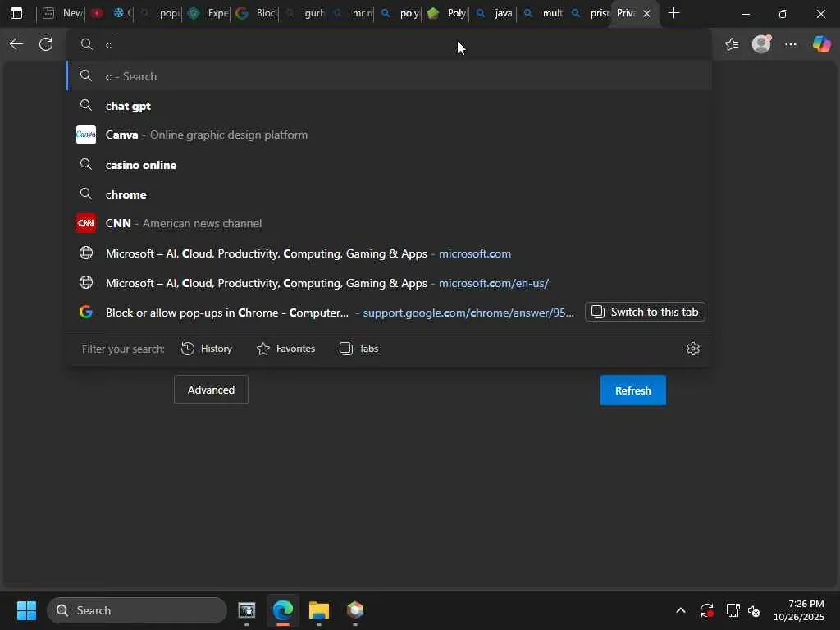Select the 'c - Search' suggestion
Screen dimensions: 840x630
coord(389,76)
